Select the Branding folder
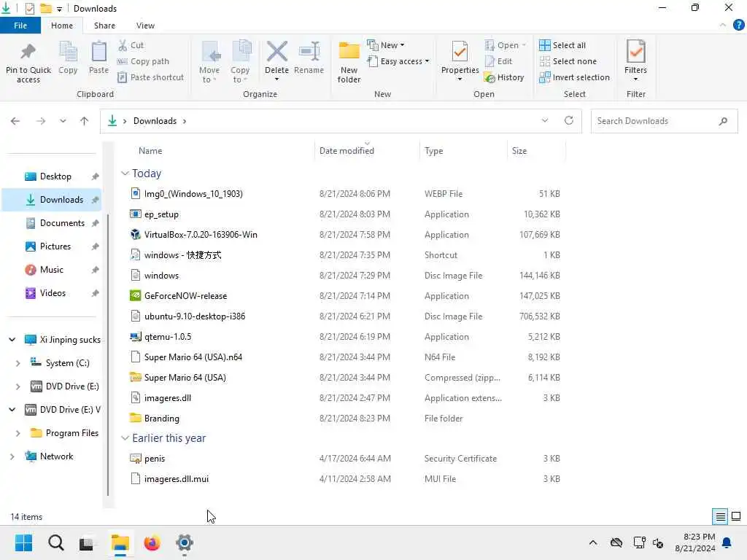 161,418
